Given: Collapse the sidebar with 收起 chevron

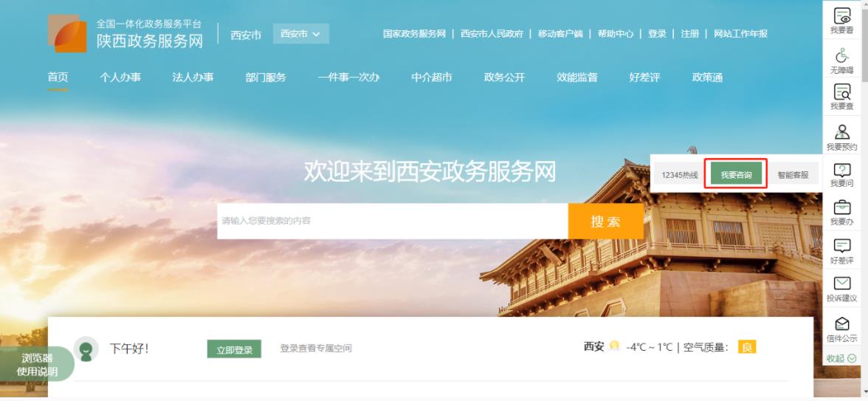Looking at the screenshot, I should pos(841,358).
